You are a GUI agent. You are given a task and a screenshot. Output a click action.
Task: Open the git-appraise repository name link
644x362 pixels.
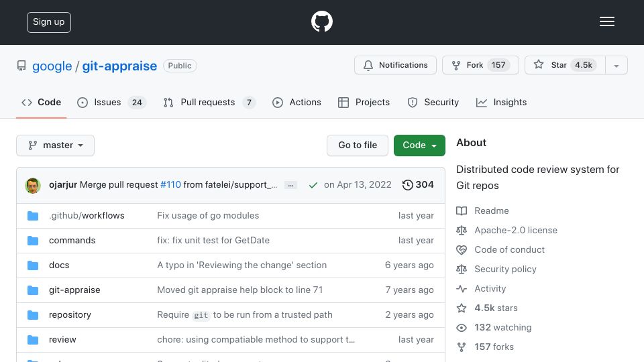coord(119,66)
